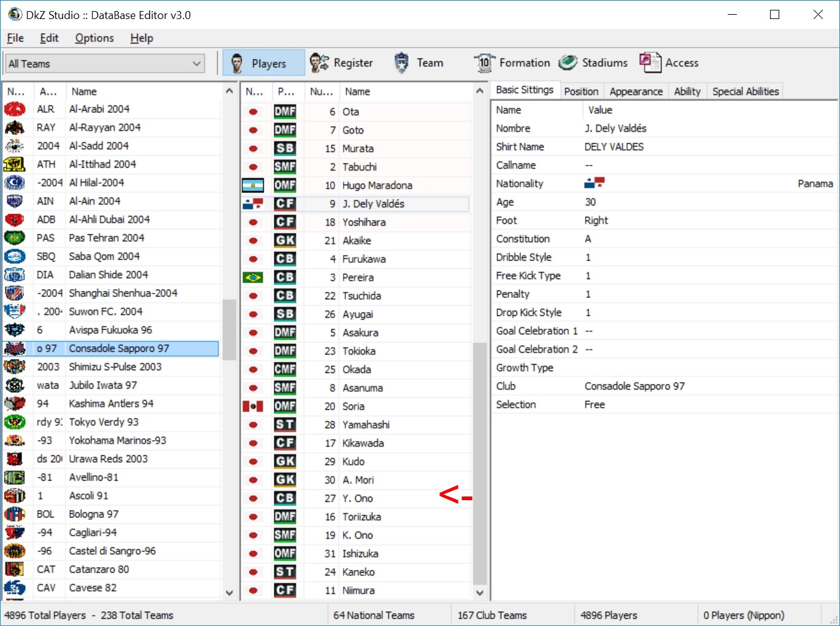Viewport: 840px width, 626px height.
Task: Switch to the Ability tab
Action: pyautogui.click(x=687, y=91)
